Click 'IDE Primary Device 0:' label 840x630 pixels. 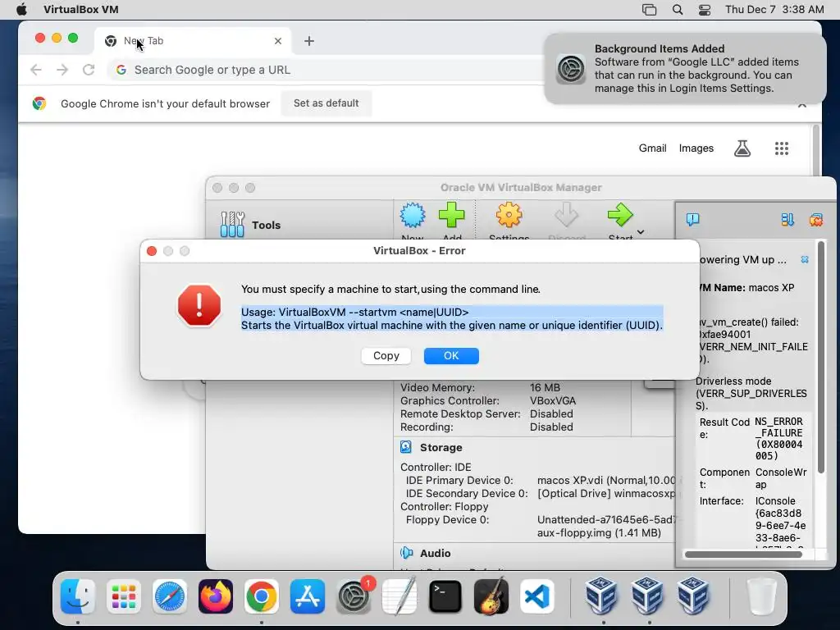(x=459, y=481)
